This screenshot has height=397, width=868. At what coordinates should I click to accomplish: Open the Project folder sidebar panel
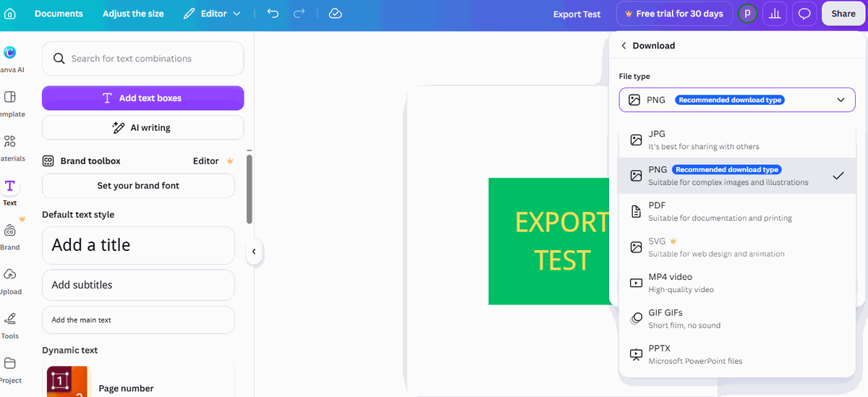pos(10,370)
